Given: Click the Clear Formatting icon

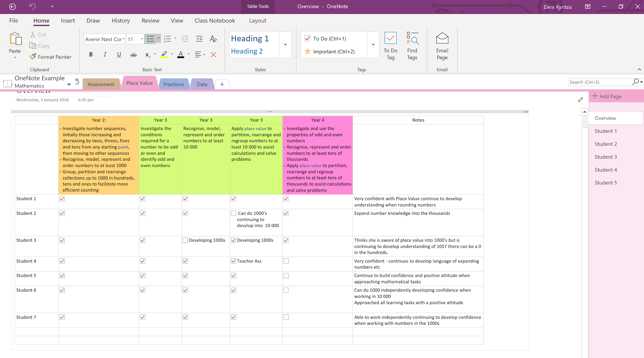Looking at the screenshot, I should click(x=213, y=54).
